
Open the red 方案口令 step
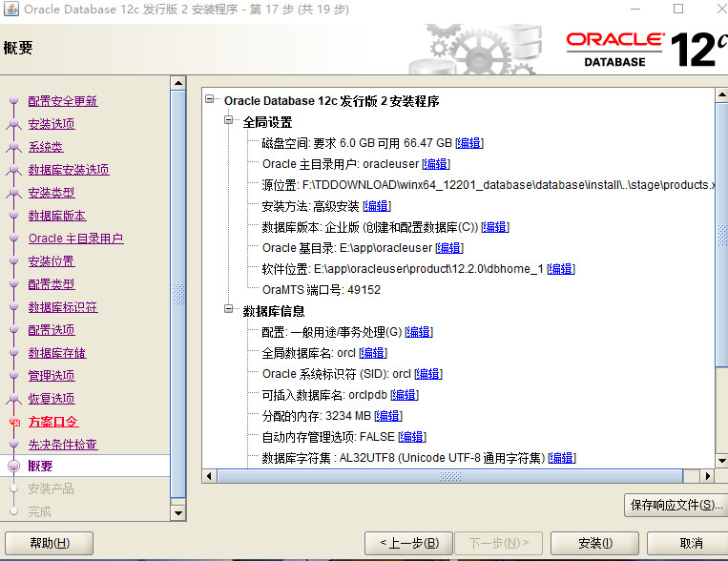pyautogui.click(x=52, y=422)
